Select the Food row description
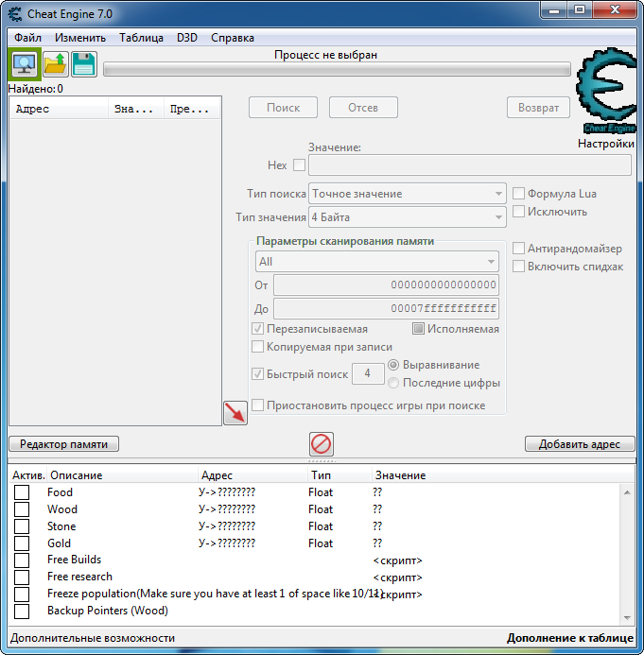644x655 pixels. click(60, 492)
